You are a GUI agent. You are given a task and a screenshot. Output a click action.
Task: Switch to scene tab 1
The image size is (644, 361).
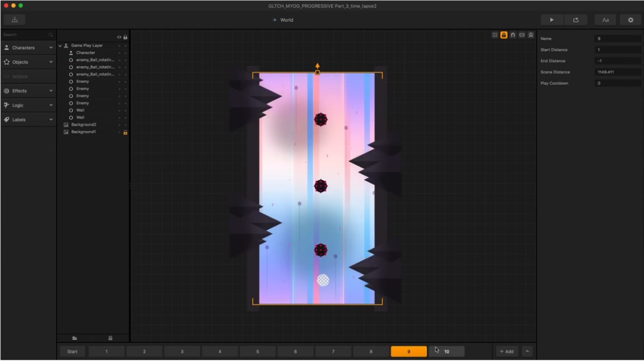point(106,352)
